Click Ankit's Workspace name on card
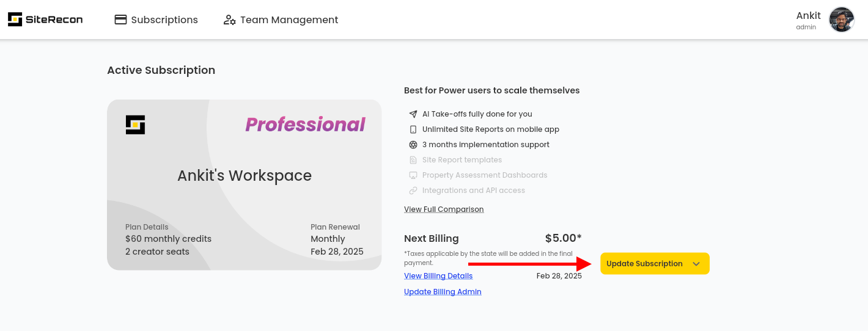Viewport: 868px width, 331px height. click(x=245, y=176)
